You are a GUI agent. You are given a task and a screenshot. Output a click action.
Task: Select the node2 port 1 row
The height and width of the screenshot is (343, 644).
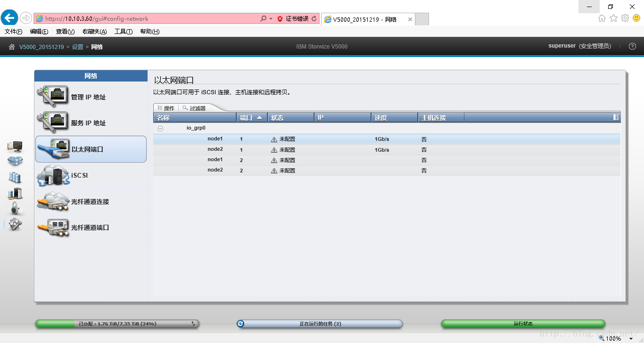387,150
